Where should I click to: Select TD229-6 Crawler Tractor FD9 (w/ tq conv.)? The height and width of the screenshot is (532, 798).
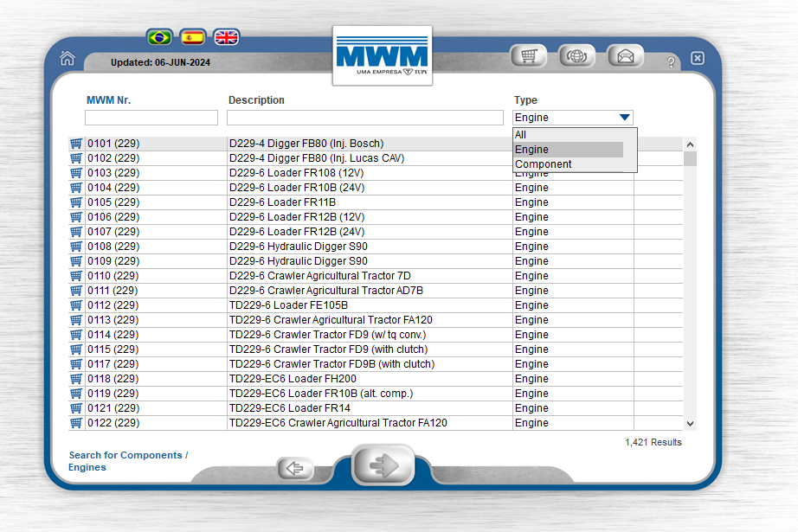click(x=328, y=335)
